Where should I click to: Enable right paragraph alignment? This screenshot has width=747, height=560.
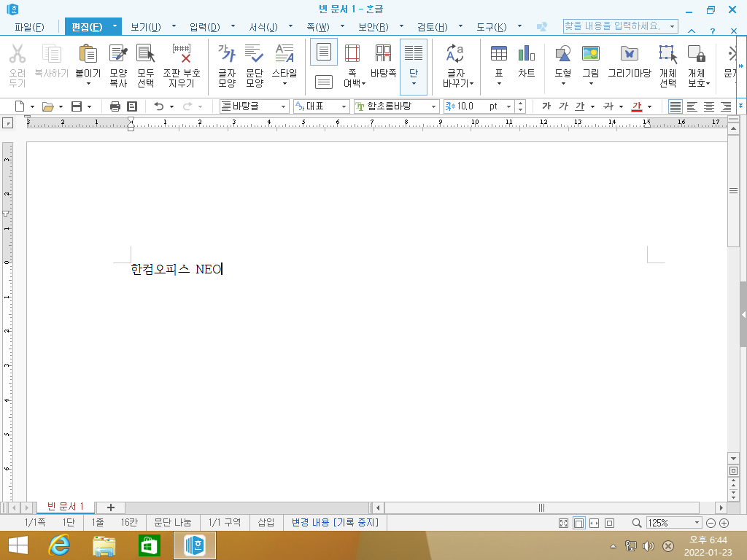[726, 106]
